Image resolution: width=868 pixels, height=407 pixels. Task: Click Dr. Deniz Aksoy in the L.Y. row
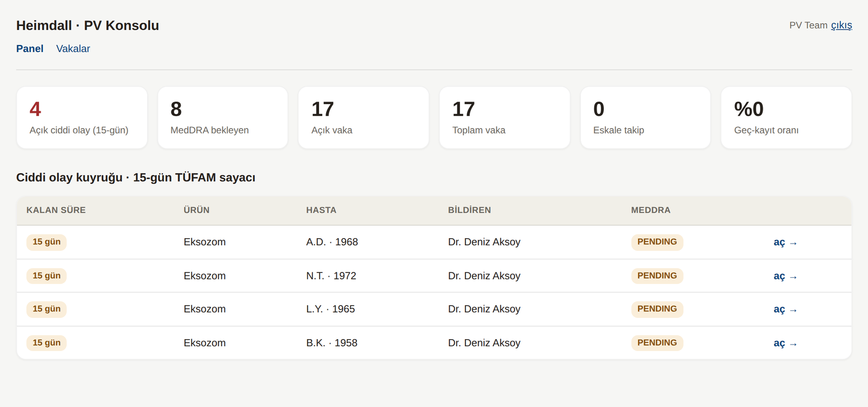484,309
